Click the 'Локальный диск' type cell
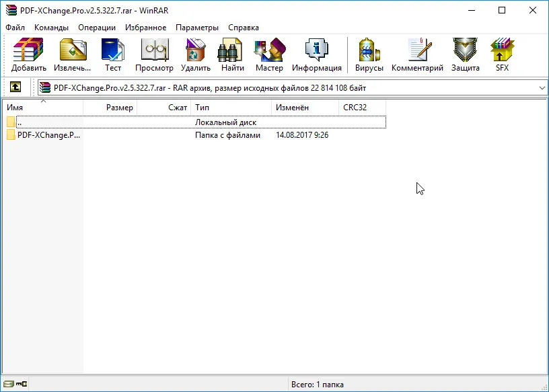Screen dimensions: 549x392 coord(226,122)
